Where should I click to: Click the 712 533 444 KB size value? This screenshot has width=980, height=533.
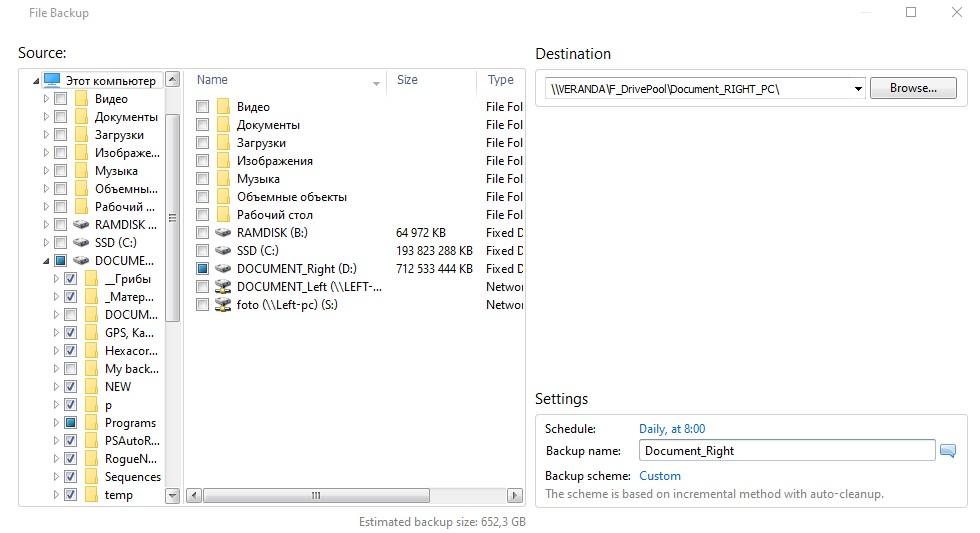[434, 269]
